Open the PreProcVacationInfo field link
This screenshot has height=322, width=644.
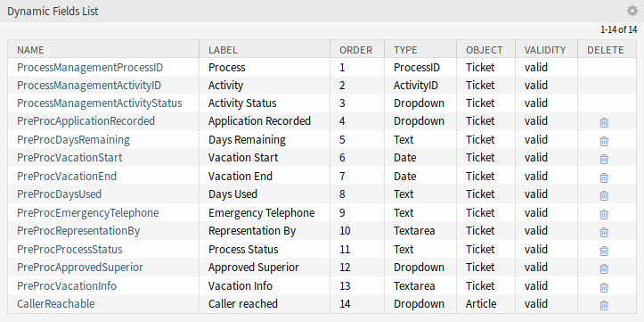point(67,285)
